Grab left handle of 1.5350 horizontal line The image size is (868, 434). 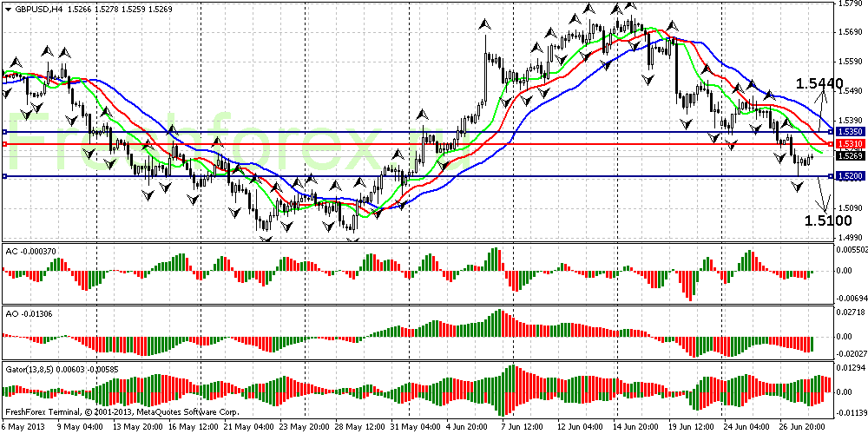pyautogui.click(x=4, y=132)
